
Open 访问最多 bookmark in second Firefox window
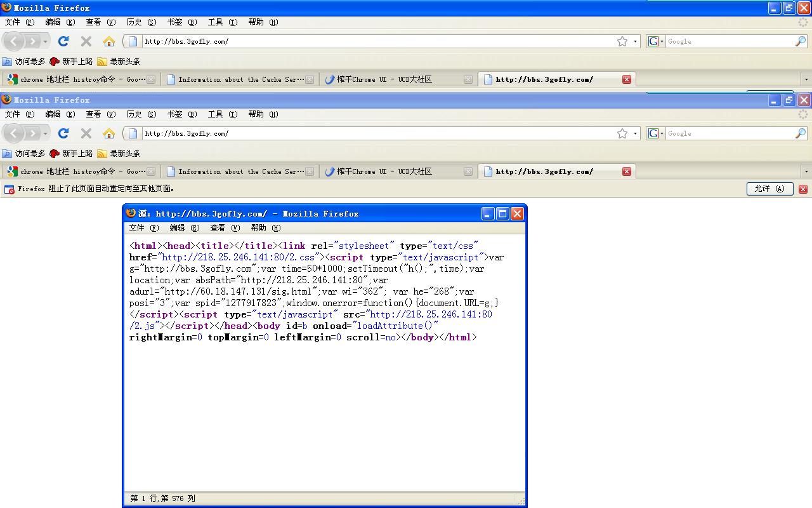(23, 154)
